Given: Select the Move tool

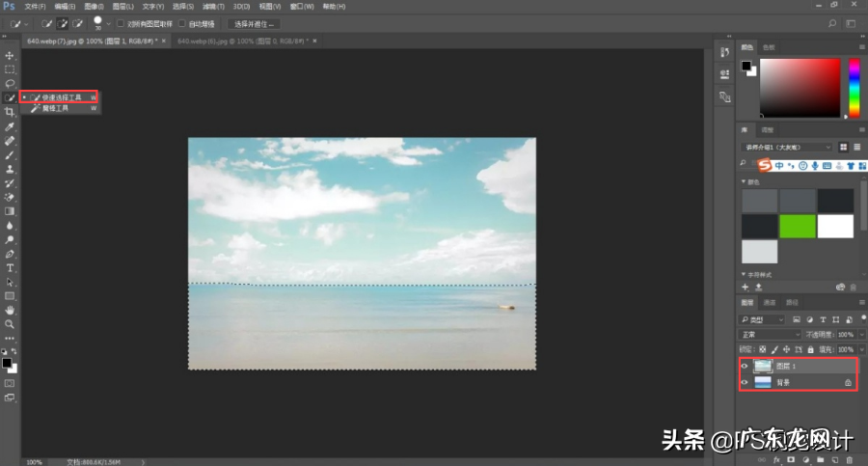Looking at the screenshot, I should [x=10, y=56].
